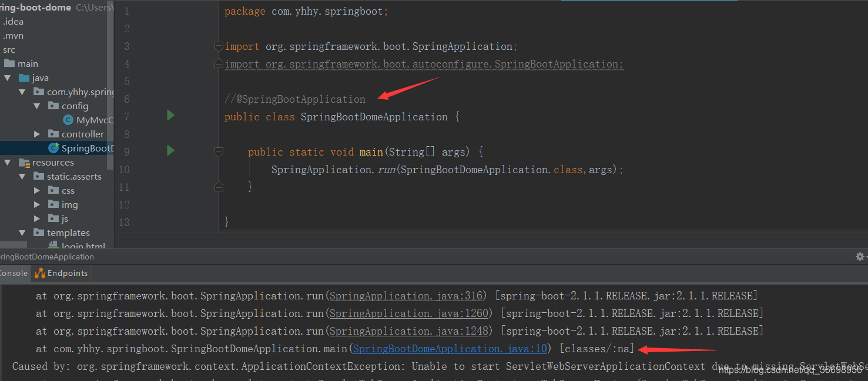Click the templates folder icon
Image resolution: width=868 pixels, height=381 pixels.
(39, 232)
